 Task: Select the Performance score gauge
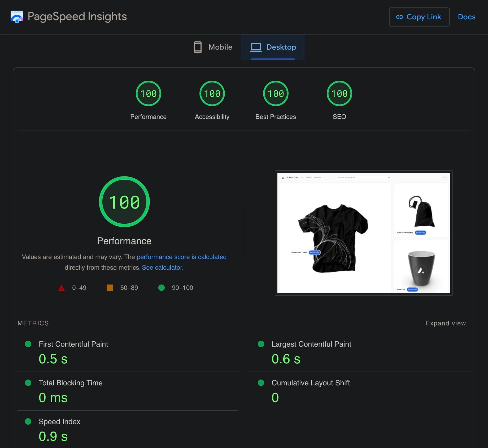point(148,93)
